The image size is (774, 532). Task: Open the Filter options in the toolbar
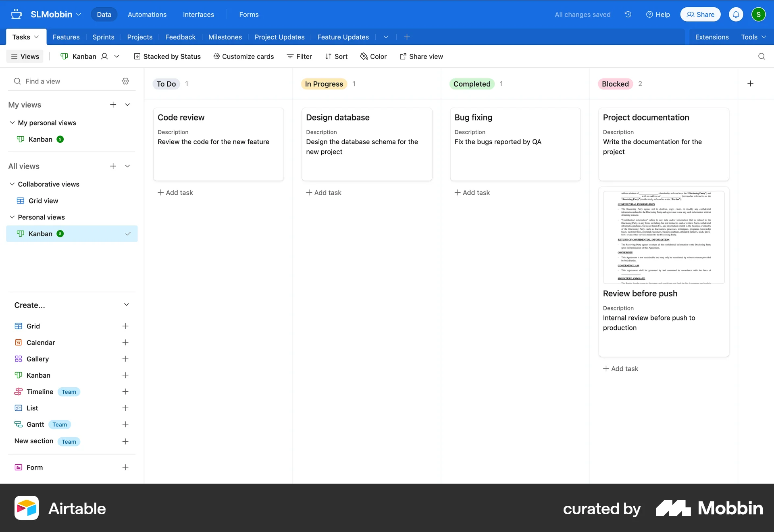tap(299, 56)
